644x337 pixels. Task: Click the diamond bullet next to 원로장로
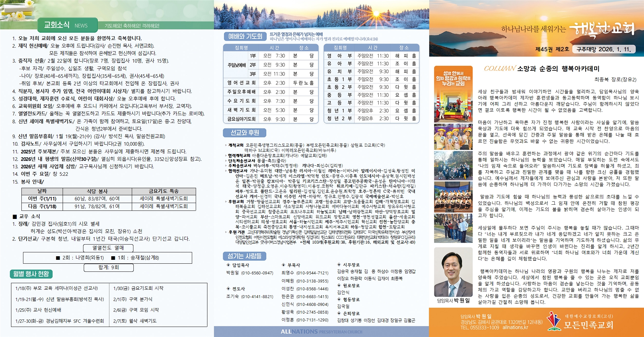339,285
